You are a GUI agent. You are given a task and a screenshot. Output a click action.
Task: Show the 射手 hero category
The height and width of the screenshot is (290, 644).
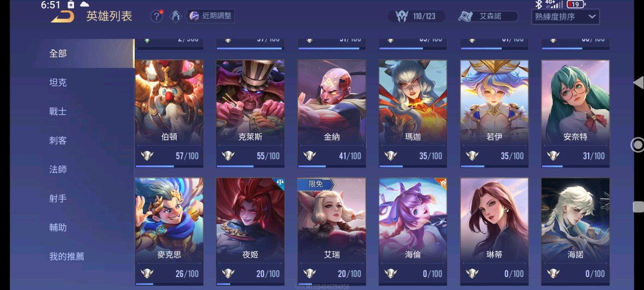click(x=58, y=198)
